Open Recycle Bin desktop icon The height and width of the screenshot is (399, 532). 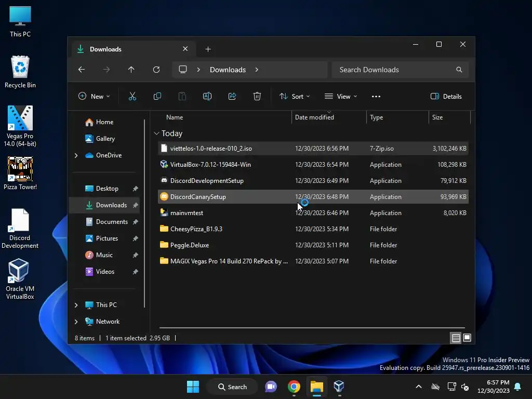coord(20,72)
